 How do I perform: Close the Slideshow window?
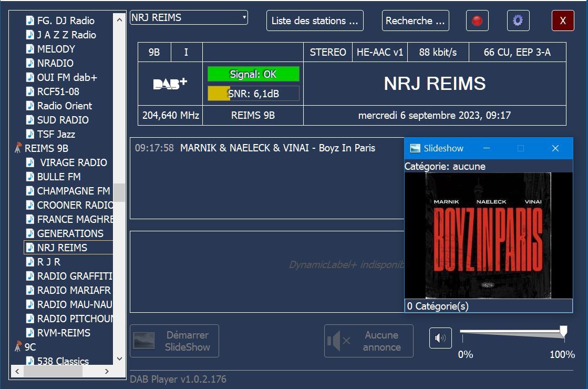555,148
